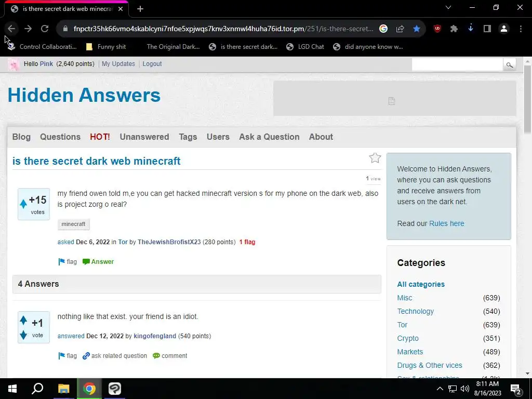Downvote kingofengland's answer
This screenshot has height=399, width=532.
pyautogui.click(x=23, y=335)
